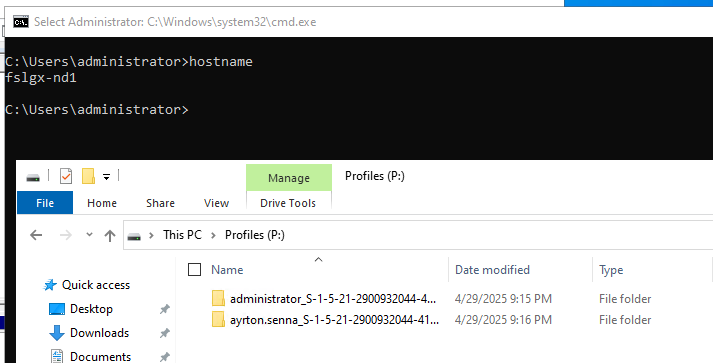Select the ayrton.senna profile folder
Viewport: 713px width, 363px height.
pyautogui.click(x=334, y=320)
